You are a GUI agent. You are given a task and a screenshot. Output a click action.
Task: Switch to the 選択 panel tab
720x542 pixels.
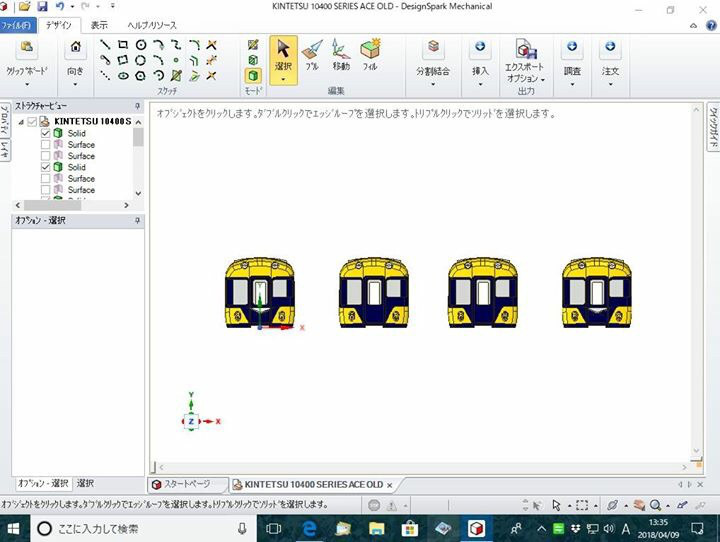tap(85, 483)
